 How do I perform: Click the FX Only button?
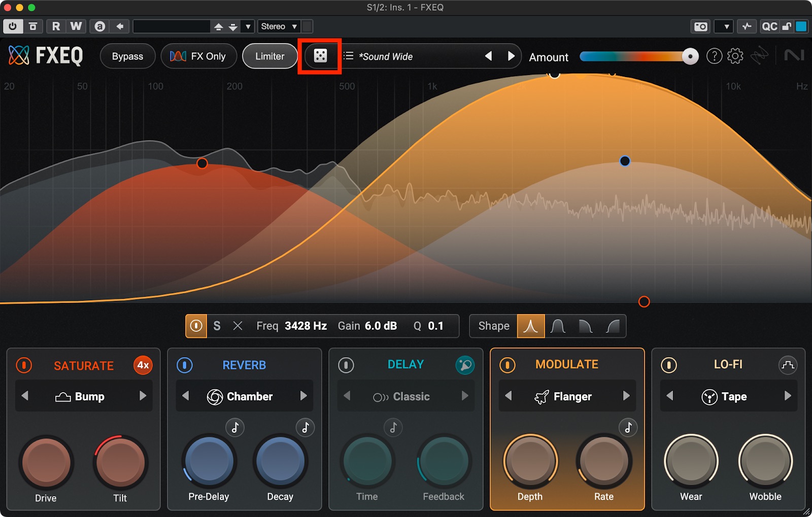click(x=199, y=56)
